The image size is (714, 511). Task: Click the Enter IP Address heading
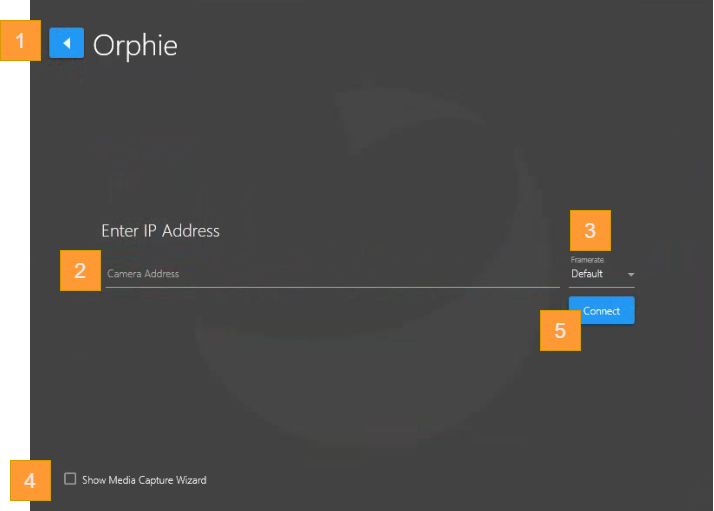(x=160, y=231)
